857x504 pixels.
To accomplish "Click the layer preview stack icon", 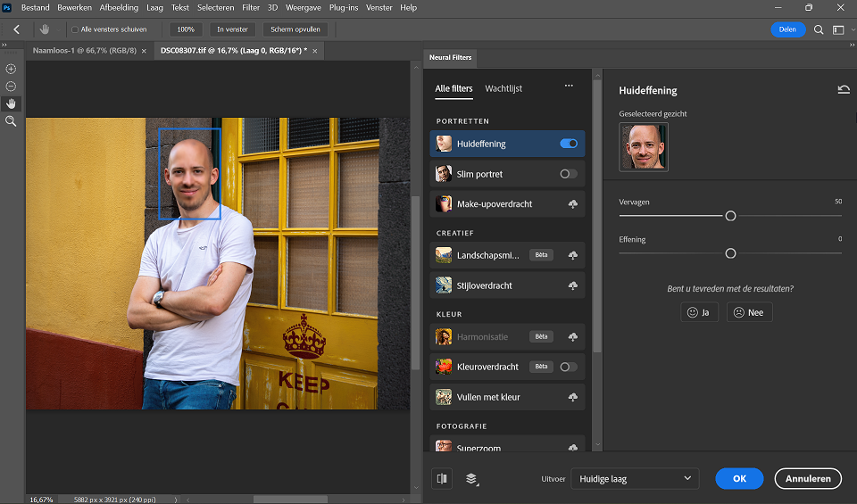I will point(471,479).
